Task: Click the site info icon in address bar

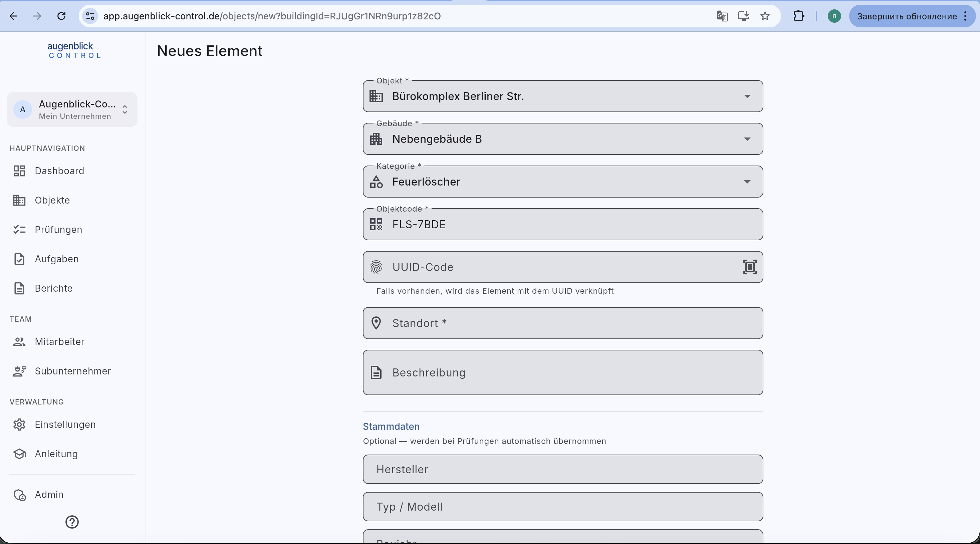Action: 90,16
